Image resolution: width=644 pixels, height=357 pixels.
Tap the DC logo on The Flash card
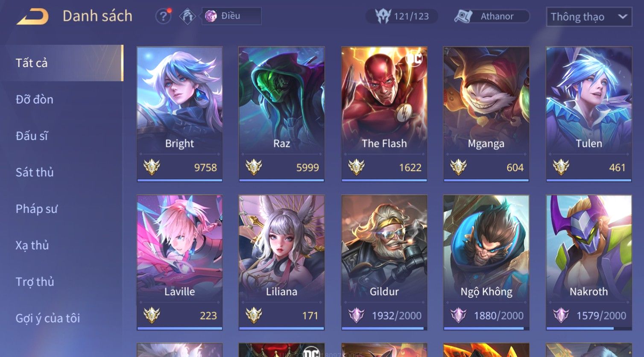click(x=414, y=58)
